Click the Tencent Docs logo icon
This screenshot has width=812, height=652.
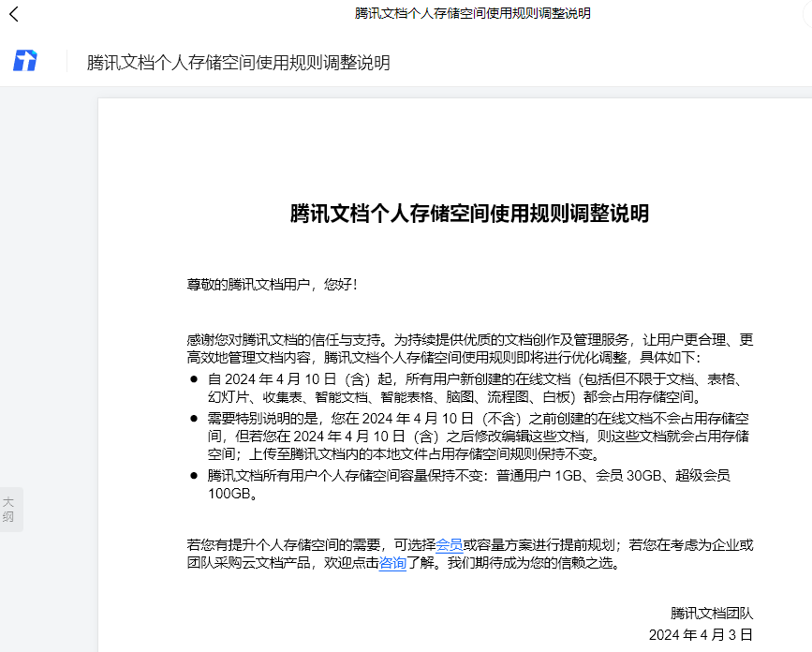point(26,60)
